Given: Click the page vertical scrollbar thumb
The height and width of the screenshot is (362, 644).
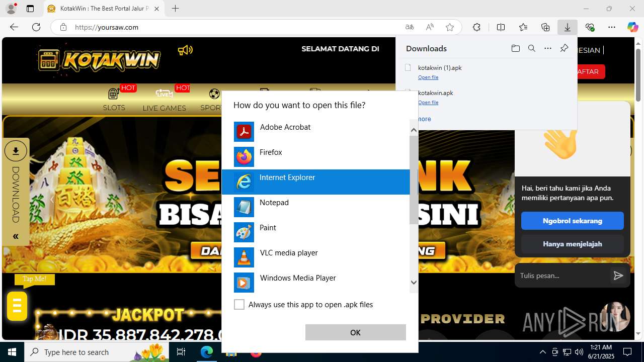Looking at the screenshot, I should pos(639,74).
